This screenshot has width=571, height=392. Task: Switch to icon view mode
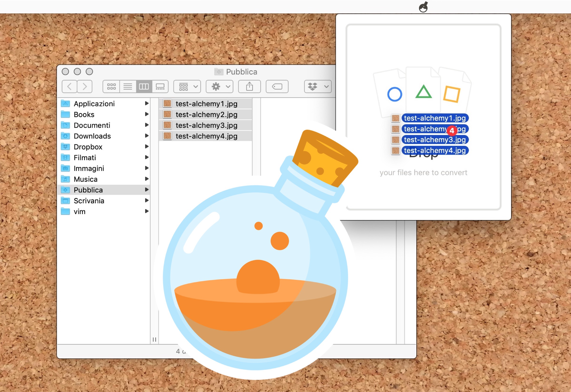111,86
